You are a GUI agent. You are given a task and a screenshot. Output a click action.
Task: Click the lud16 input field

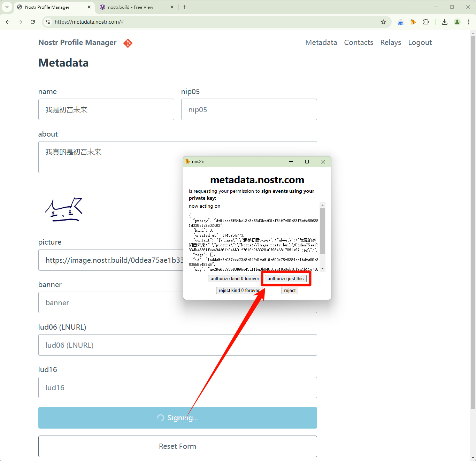[178, 387]
